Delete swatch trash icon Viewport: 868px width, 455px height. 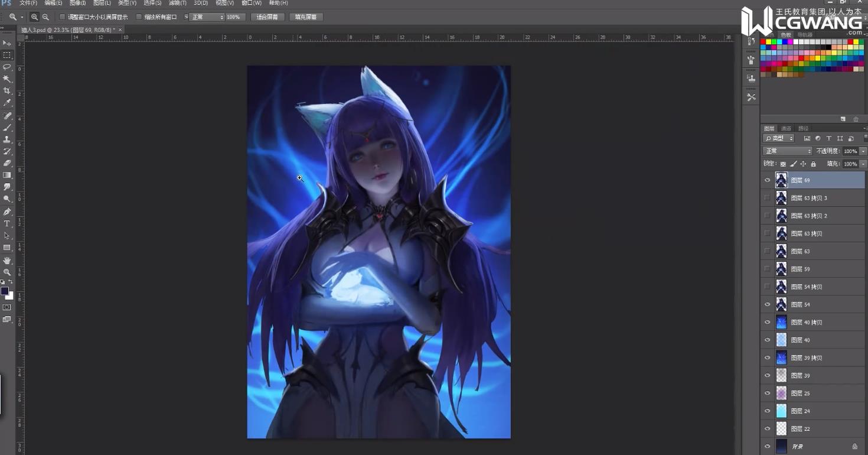[x=856, y=119]
